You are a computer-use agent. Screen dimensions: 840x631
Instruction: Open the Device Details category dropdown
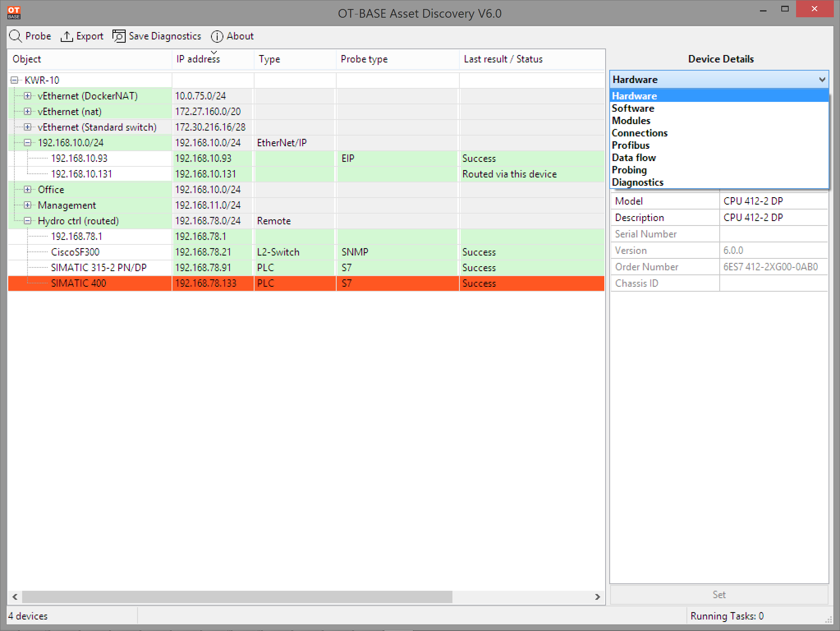tap(719, 79)
